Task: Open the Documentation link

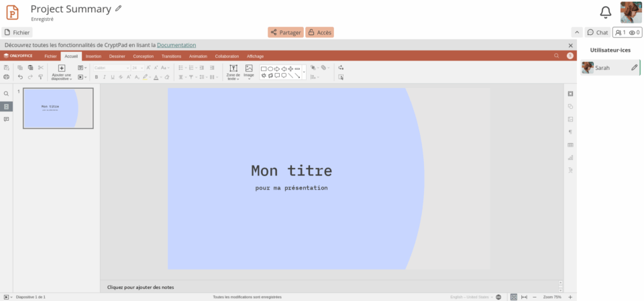Action: [176, 45]
